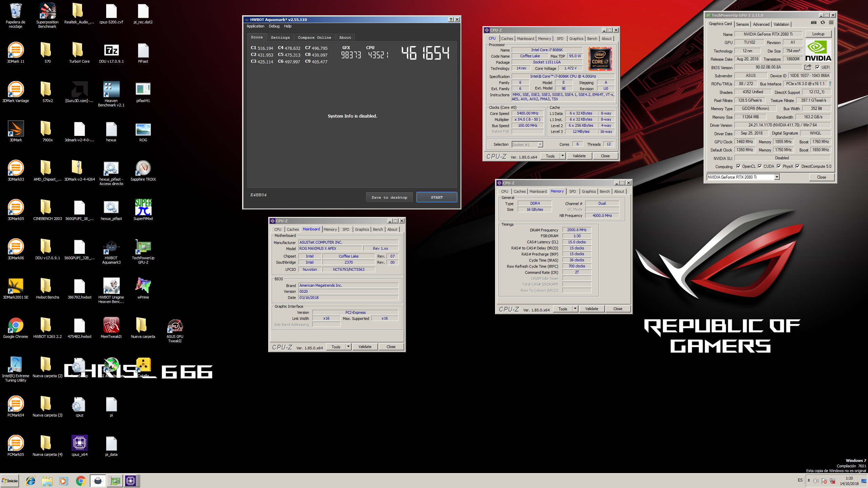
Task: Take a screenshot using GPU-Z camera icon
Action: click(x=813, y=23)
